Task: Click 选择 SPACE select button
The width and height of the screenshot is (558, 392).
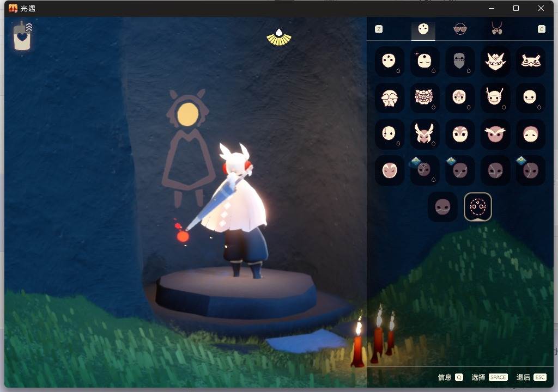Action: (x=489, y=377)
